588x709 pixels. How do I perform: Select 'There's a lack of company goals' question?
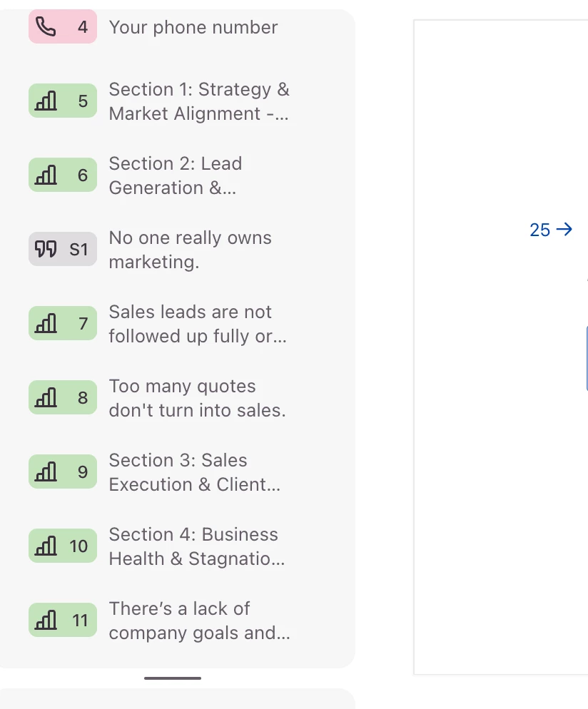pos(199,621)
